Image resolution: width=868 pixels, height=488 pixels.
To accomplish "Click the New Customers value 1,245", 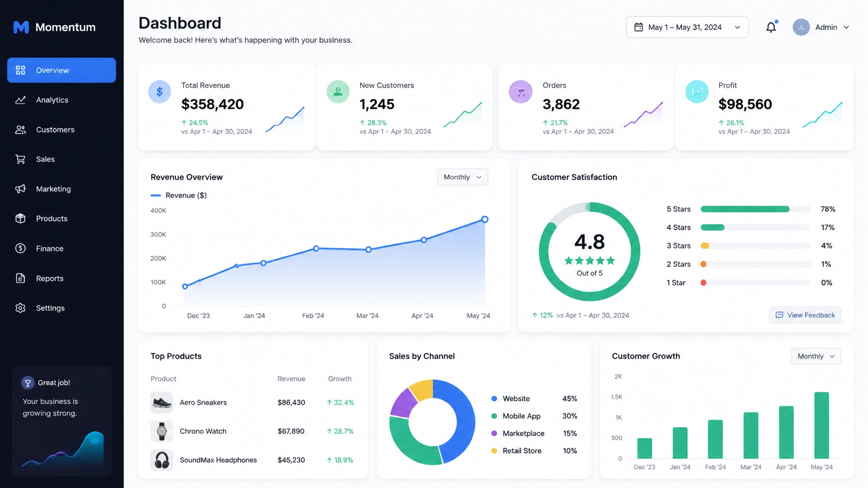I will pyautogui.click(x=377, y=104).
